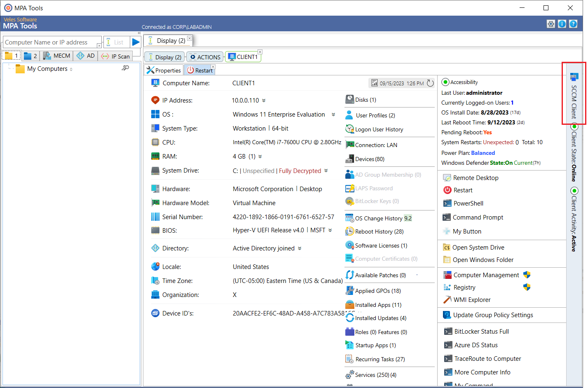Open Roles and Features entry
The width and height of the screenshot is (588, 388).
[x=376, y=332]
